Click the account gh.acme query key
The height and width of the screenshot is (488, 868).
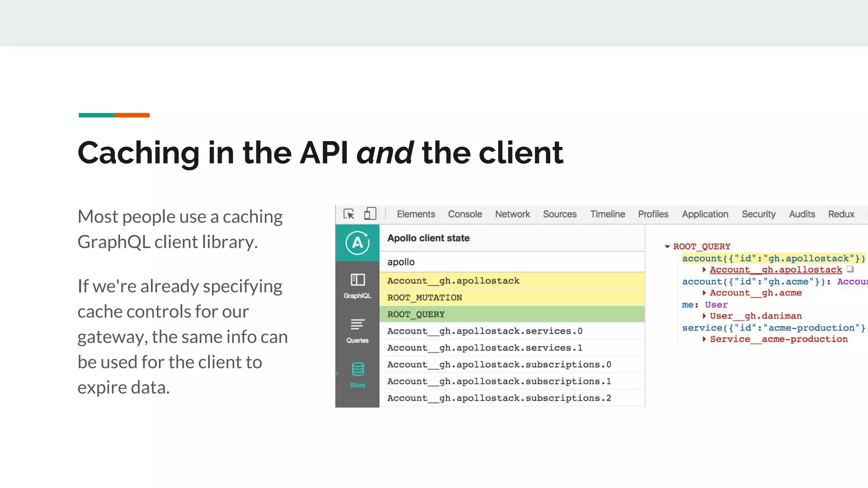click(753, 282)
